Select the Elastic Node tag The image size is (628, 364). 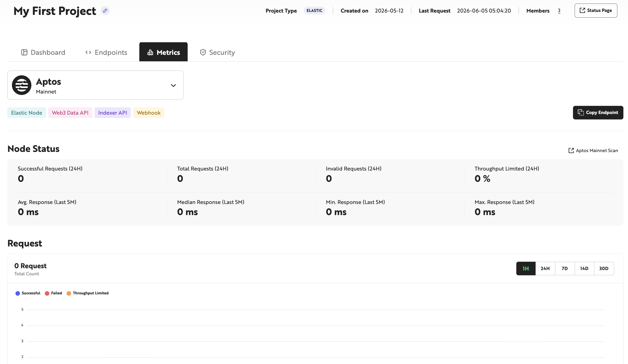[x=27, y=113]
